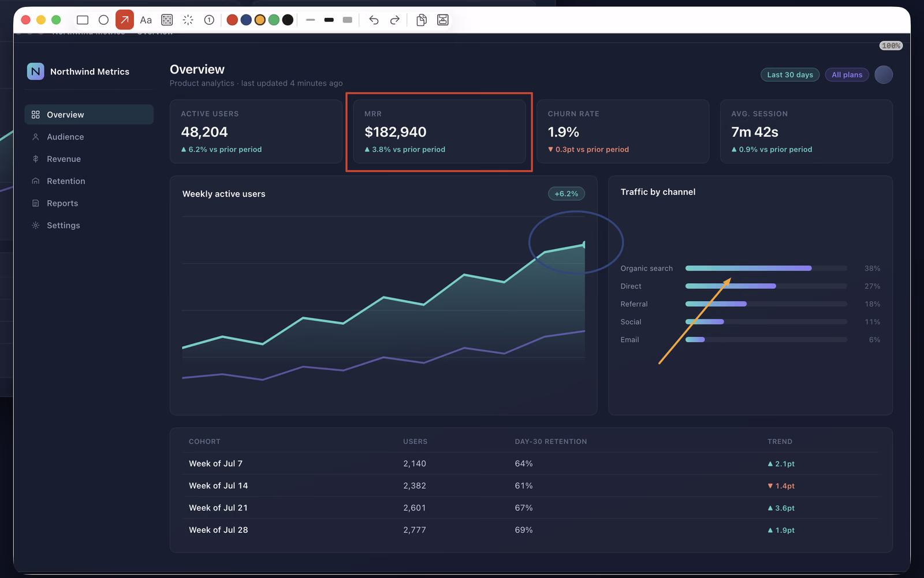Open Settings in the sidebar
Screen dimensions: 924x578
(89, 225)
